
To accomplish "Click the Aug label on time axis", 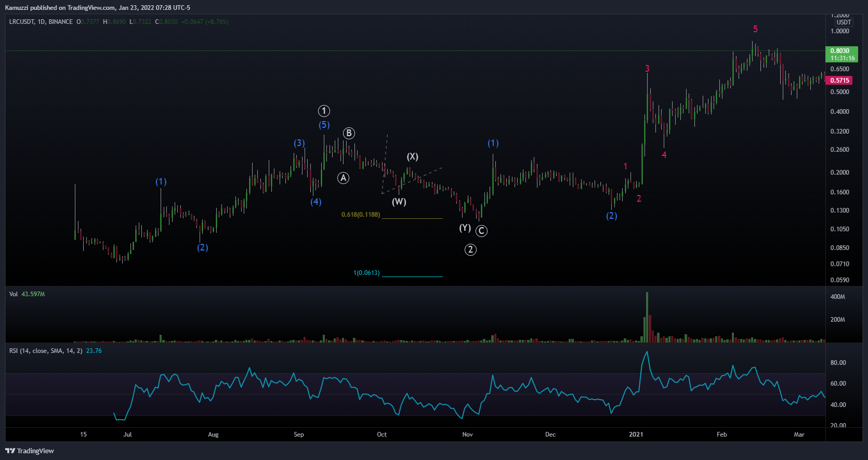I will (x=213, y=435).
